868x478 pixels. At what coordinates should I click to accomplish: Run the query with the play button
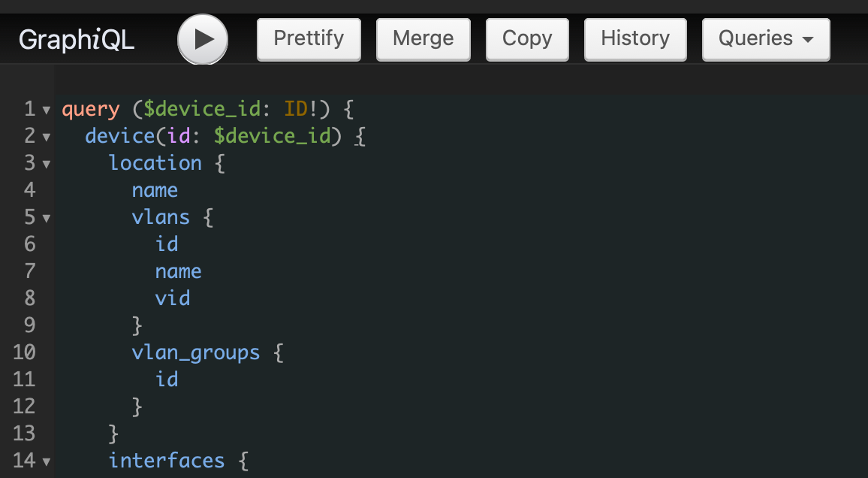[x=203, y=39]
